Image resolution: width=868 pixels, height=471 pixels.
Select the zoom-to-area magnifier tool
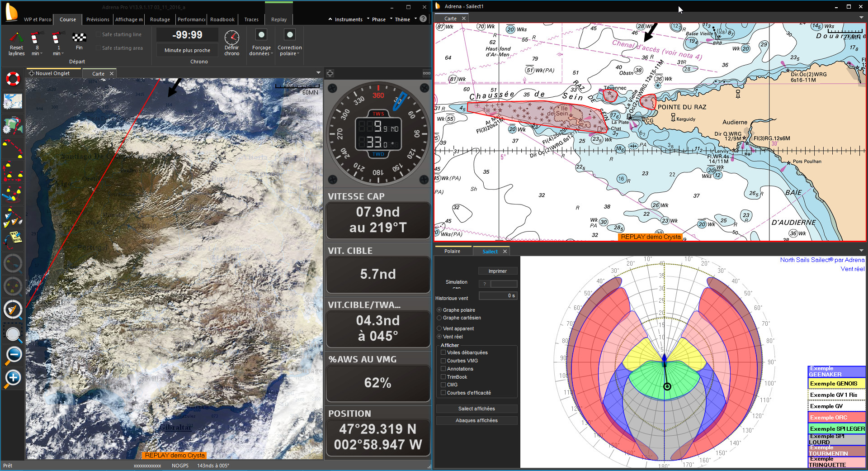pos(13,334)
